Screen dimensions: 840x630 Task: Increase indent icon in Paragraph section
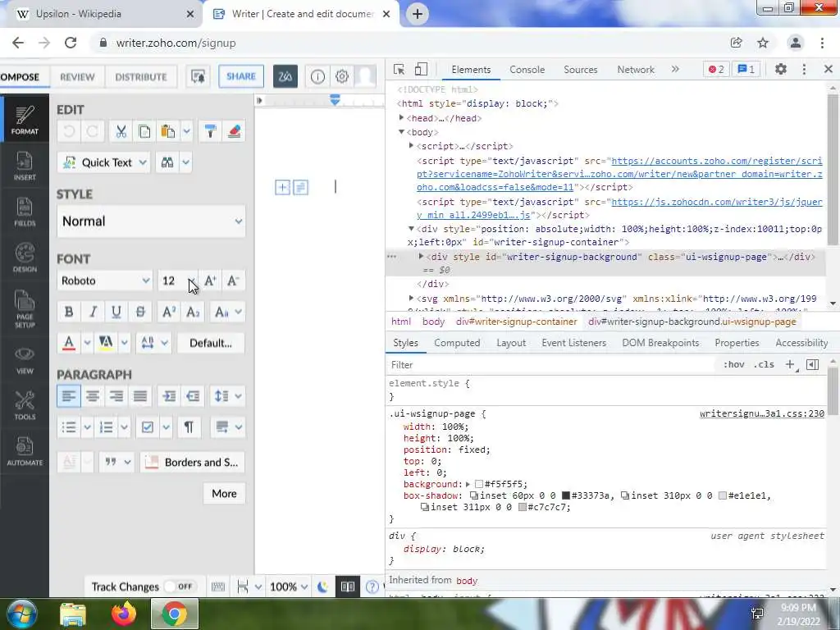tap(169, 396)
